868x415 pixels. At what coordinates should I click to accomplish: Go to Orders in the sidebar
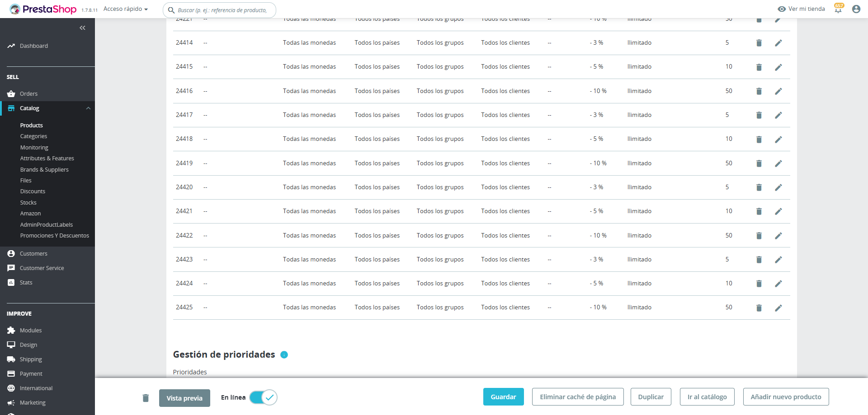pos(28,94)
